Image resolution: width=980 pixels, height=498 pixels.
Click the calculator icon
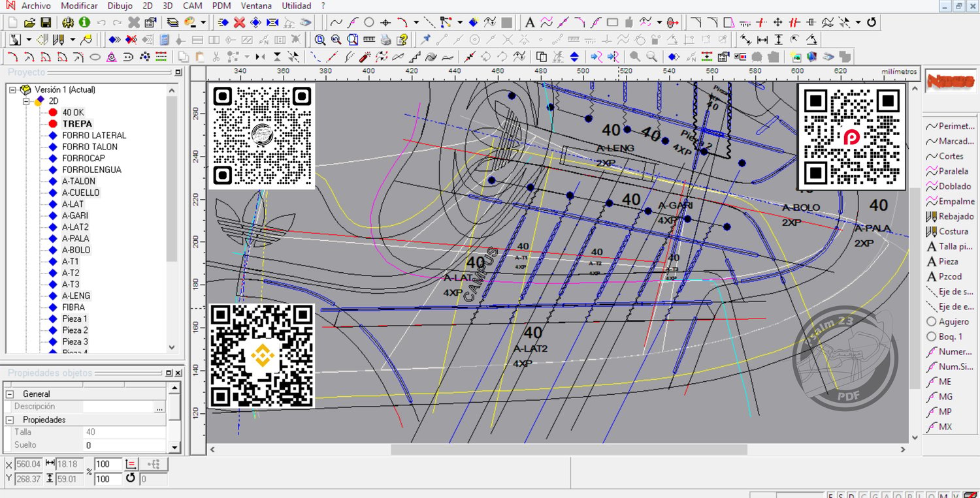pyautogui.click(x=164, y=40)
